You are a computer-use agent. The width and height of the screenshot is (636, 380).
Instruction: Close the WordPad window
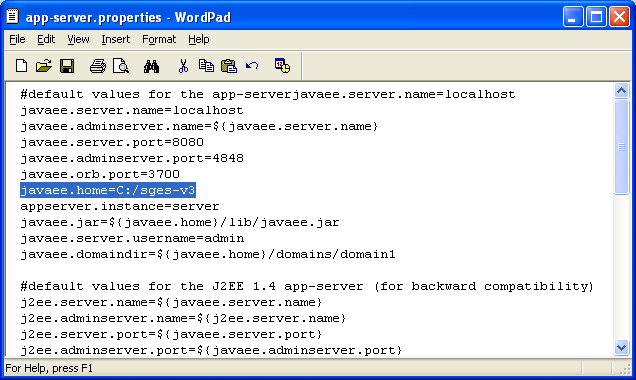pos(619,17)
